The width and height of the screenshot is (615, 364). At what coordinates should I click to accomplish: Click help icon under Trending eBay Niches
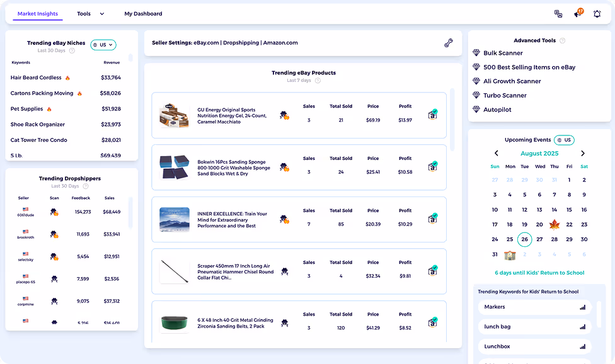point(72,50)
